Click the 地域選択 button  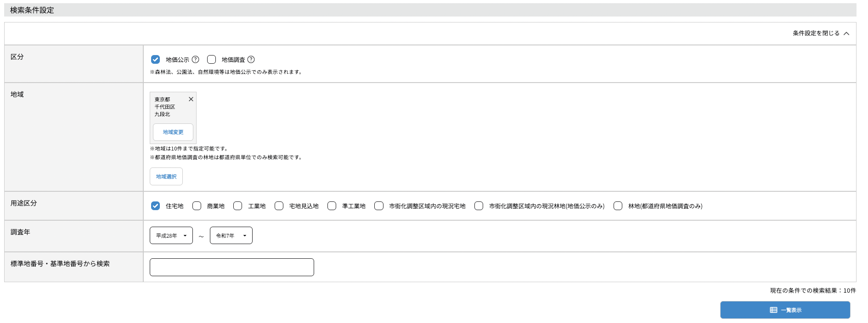(166, 177)
